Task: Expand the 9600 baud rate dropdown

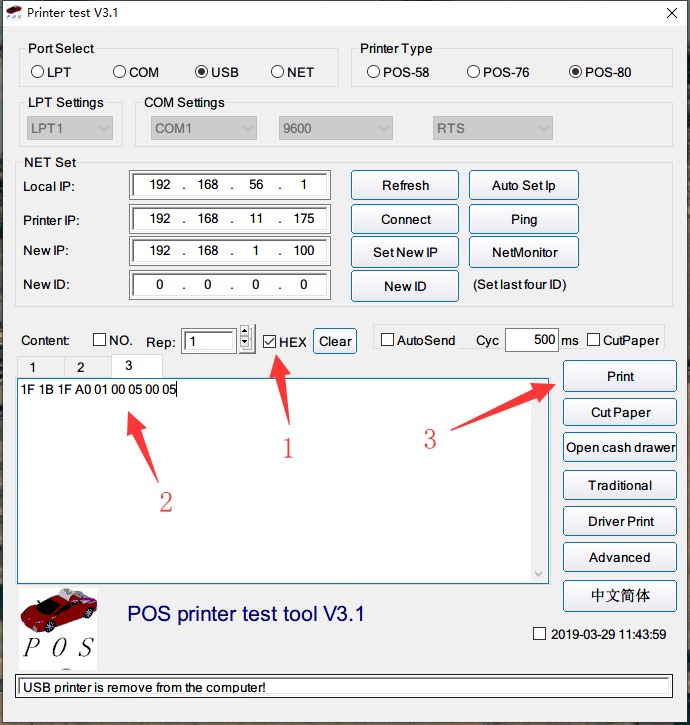Action: click(x=335, y=128)
